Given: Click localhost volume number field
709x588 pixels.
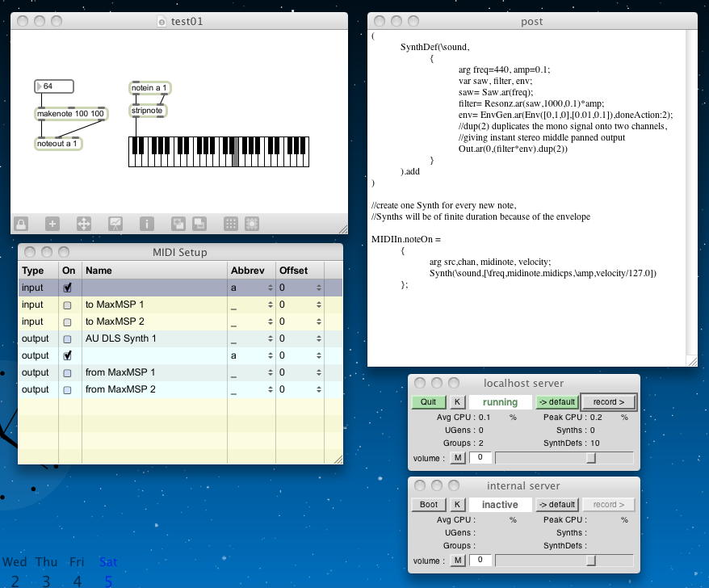Looking at the screenshot, I should point(480,457).
